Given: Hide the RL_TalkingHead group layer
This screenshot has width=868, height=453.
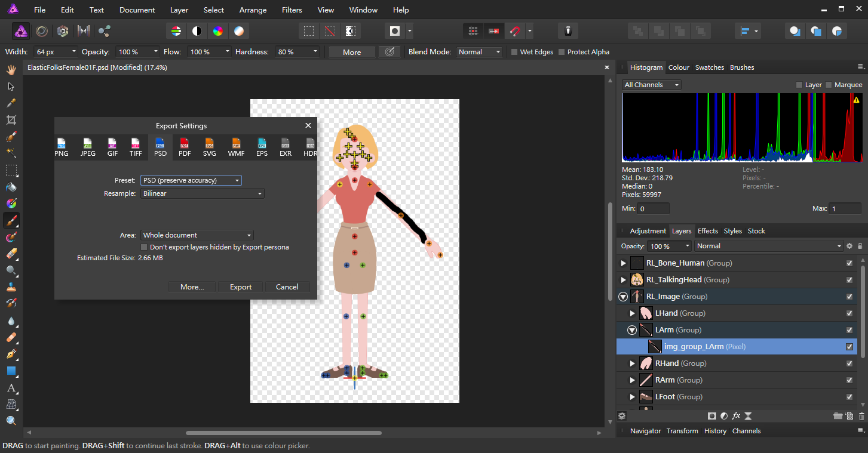Looking at the screenshot, I should click(x=849, y=280).
